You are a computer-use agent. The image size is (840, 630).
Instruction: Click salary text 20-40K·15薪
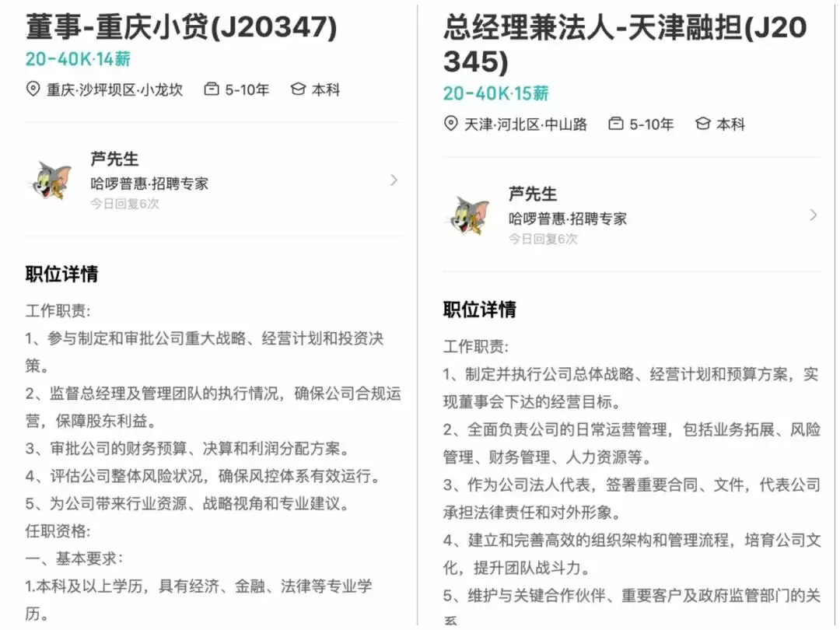(496, 94)
